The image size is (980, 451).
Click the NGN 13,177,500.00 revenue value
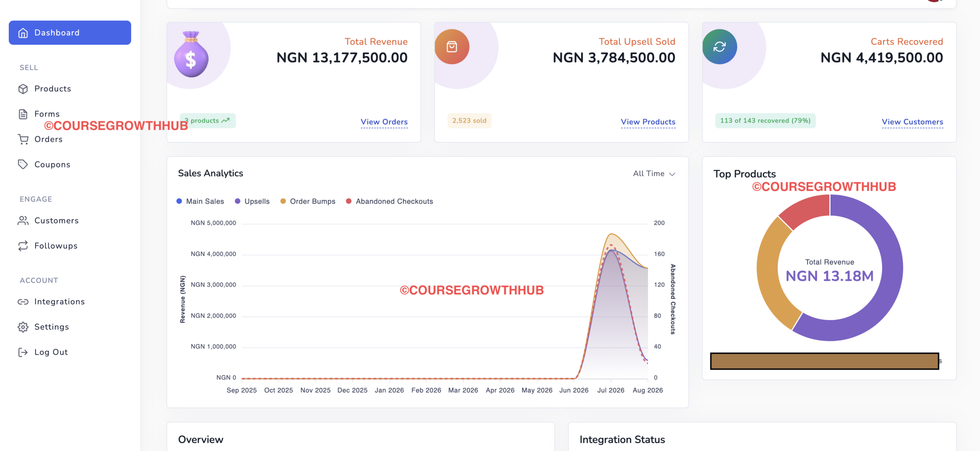[342, 58]
